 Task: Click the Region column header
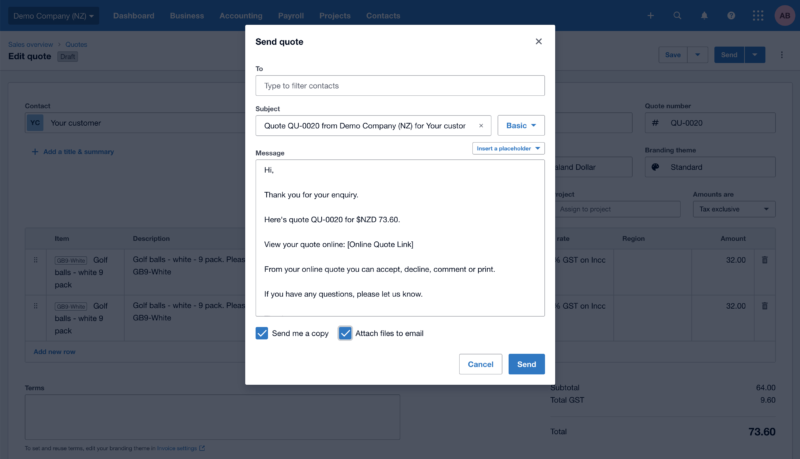(x=633, y=239)
